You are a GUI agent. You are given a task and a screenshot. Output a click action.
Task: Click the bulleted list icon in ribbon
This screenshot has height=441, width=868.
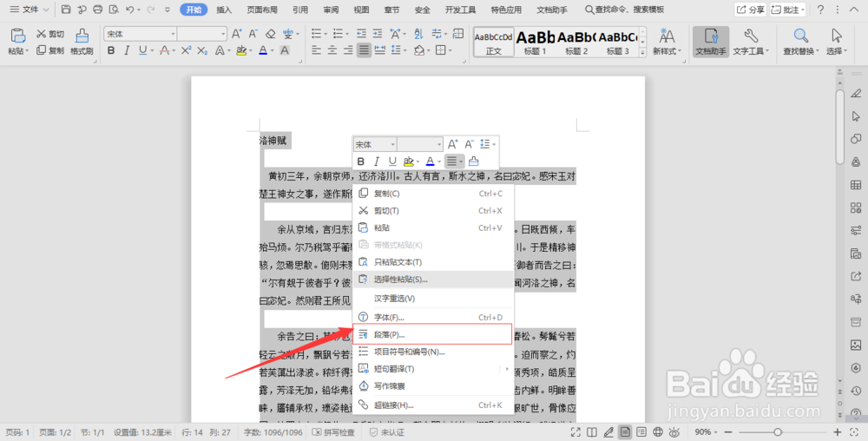[x=316, y=34]
